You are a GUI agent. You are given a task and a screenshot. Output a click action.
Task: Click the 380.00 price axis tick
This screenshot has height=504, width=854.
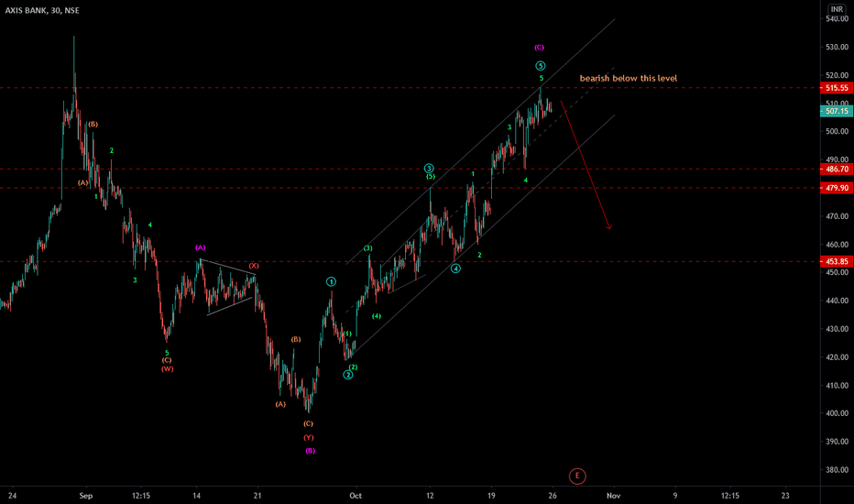point(838,470)
